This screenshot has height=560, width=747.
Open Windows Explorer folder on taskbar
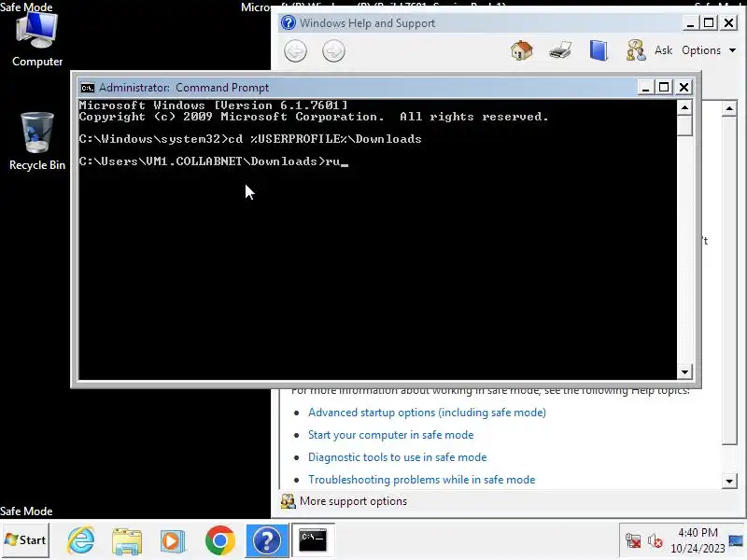(x=127, y=541)
